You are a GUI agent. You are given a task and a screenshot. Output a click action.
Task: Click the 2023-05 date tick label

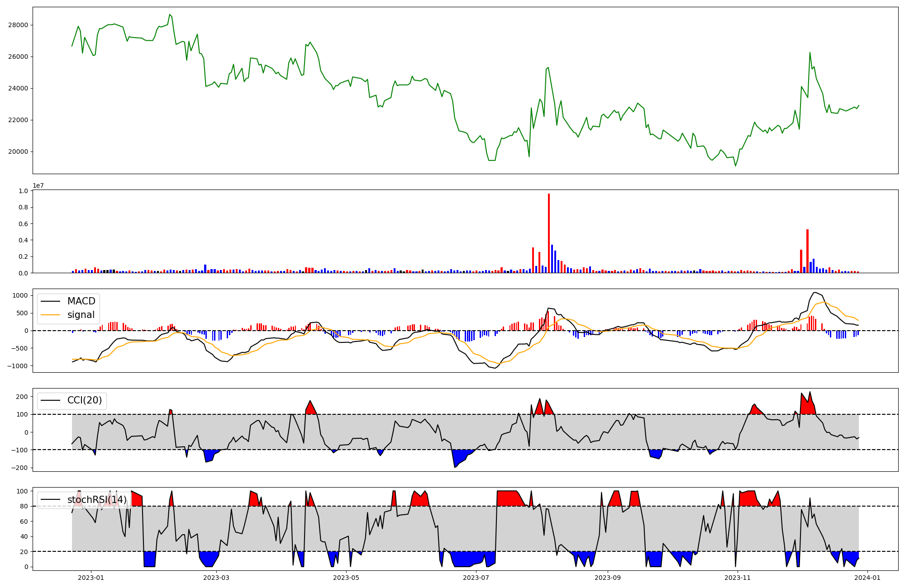[346, 578]
